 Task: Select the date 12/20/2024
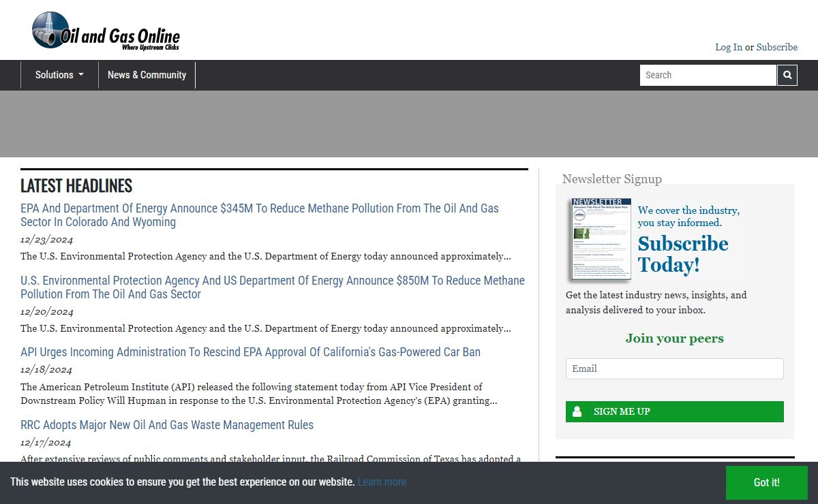(46, 312)
